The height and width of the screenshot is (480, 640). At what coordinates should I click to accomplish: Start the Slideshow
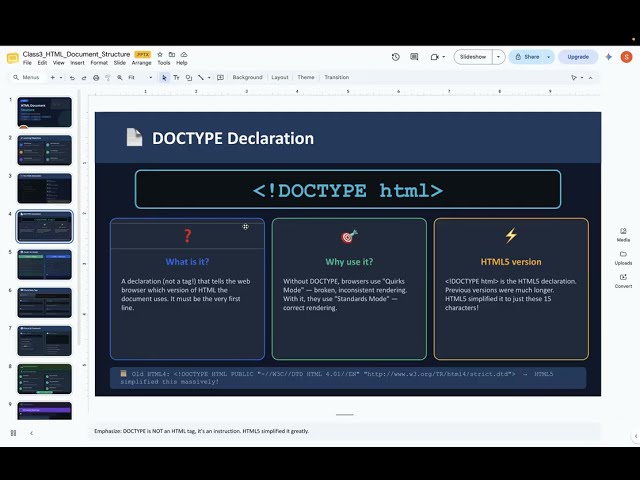click(x=473, y=57)
